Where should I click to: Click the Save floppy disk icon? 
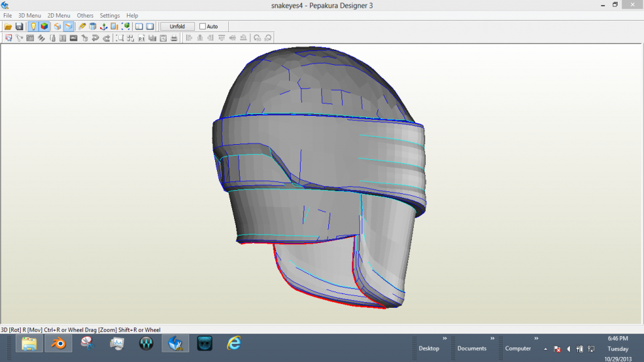point(19,26)
